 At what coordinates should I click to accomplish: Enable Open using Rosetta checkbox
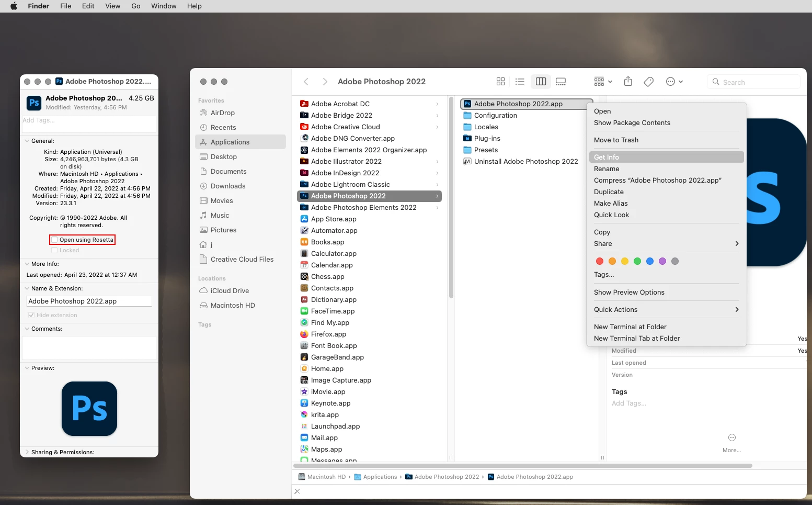pyautogui.click(x=54, y=240)
